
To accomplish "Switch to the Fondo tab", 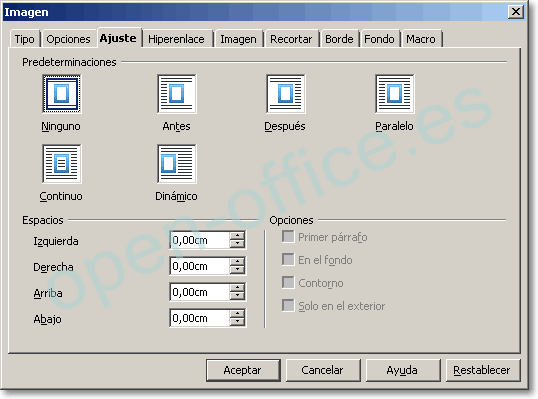I will pyautogui.click(x=379, y=39).
